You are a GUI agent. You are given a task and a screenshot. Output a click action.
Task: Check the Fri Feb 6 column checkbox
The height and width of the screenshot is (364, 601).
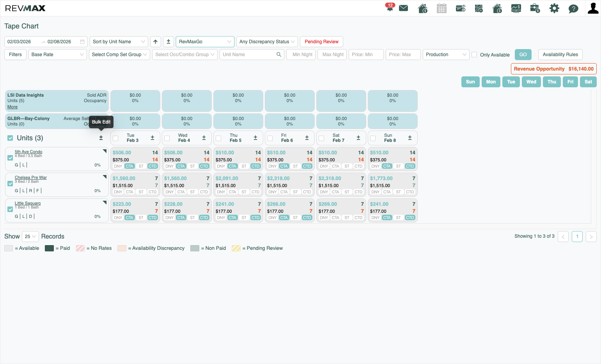270,138
